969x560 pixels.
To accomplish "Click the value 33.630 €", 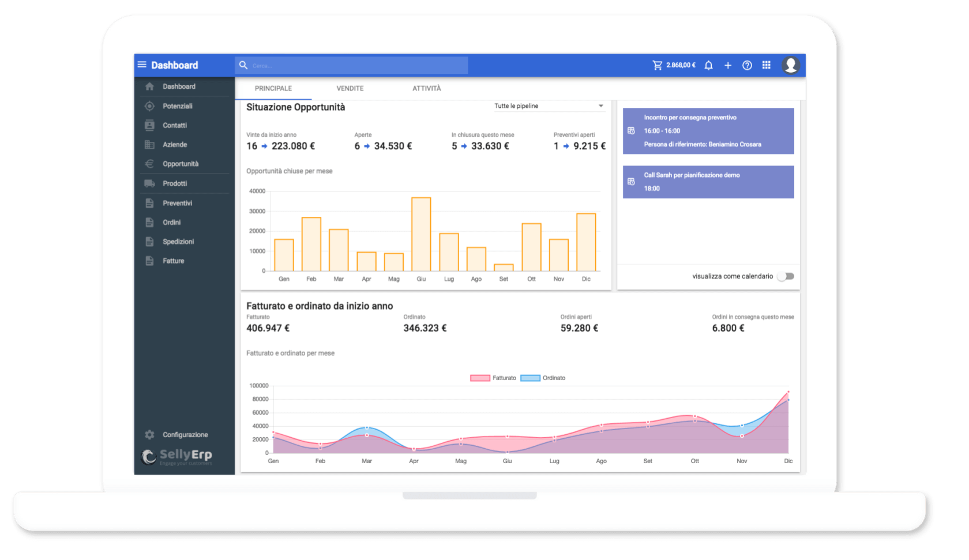I will click(490, 146).
